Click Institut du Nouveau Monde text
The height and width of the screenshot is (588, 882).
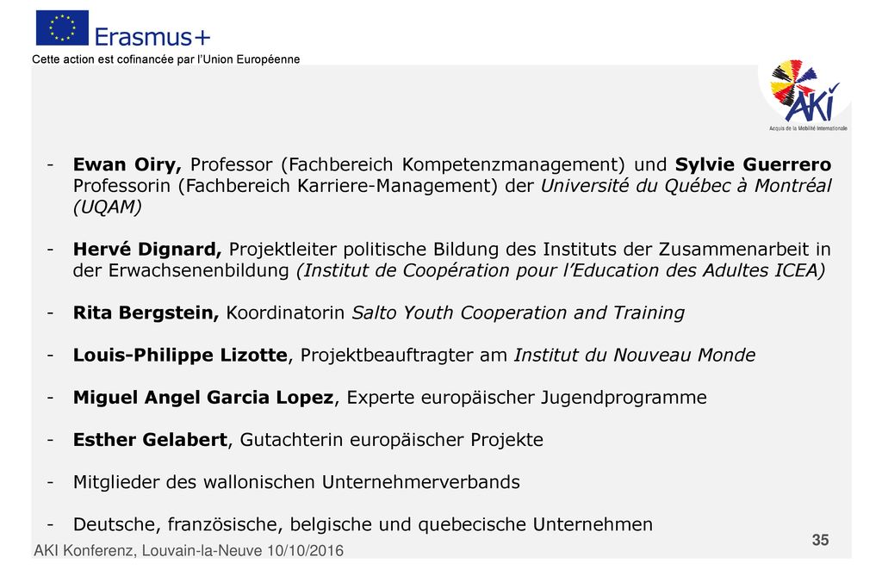(635, 356)
